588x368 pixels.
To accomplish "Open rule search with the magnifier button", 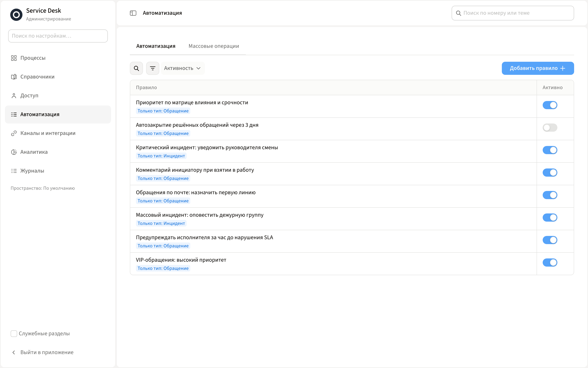I will [136, 68].
